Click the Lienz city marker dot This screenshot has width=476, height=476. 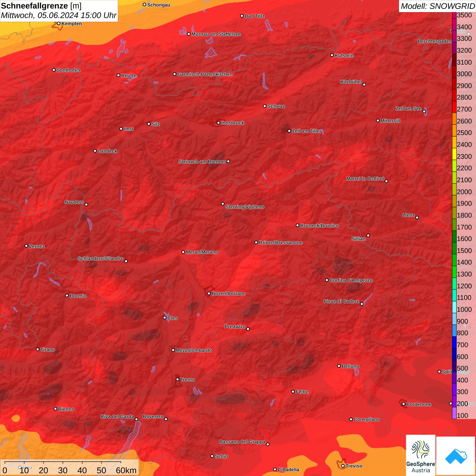417,218
